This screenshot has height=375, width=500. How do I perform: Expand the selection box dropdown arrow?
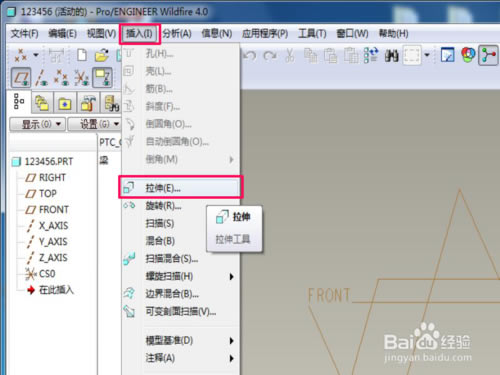pos(427,55)
